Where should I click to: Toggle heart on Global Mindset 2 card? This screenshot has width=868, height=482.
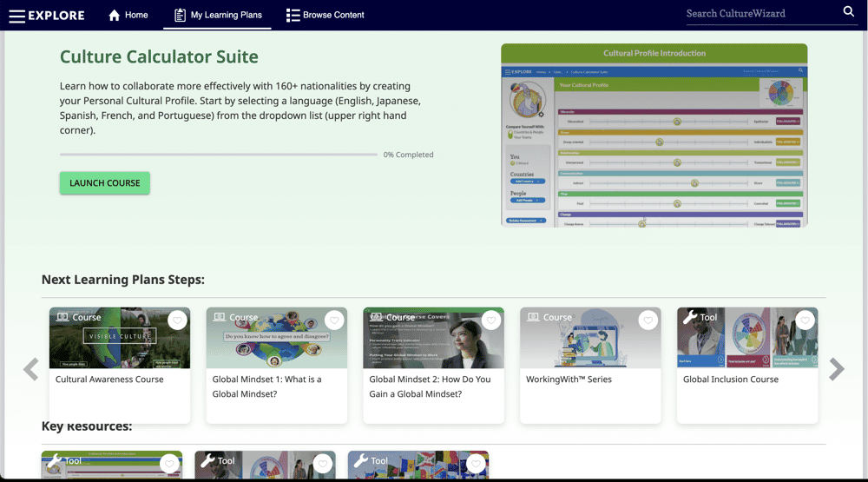(491, 320)
